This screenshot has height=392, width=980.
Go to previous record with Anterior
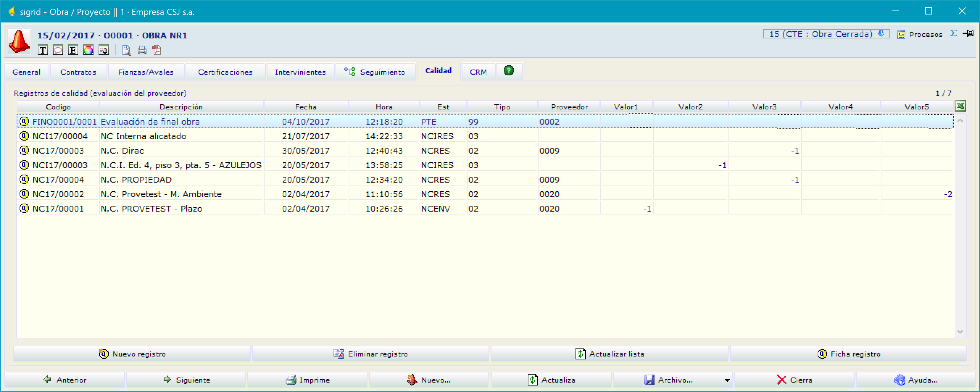[x=65, y=379]
